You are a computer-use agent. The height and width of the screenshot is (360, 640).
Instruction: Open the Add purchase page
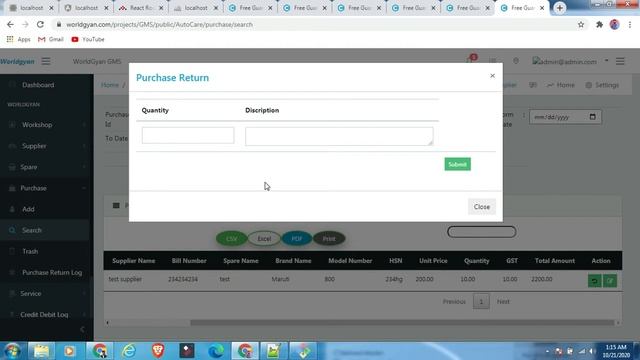[x=28, y=209]
